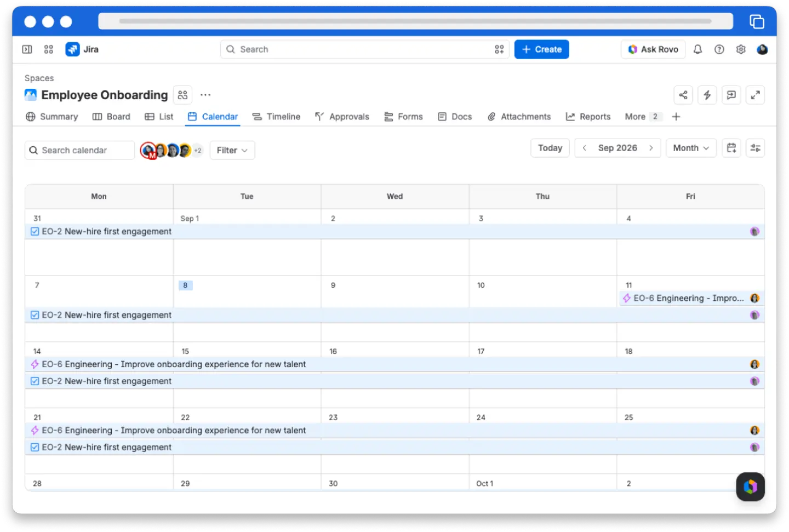
Task: Select the date Oct 1
Action: 484,484
